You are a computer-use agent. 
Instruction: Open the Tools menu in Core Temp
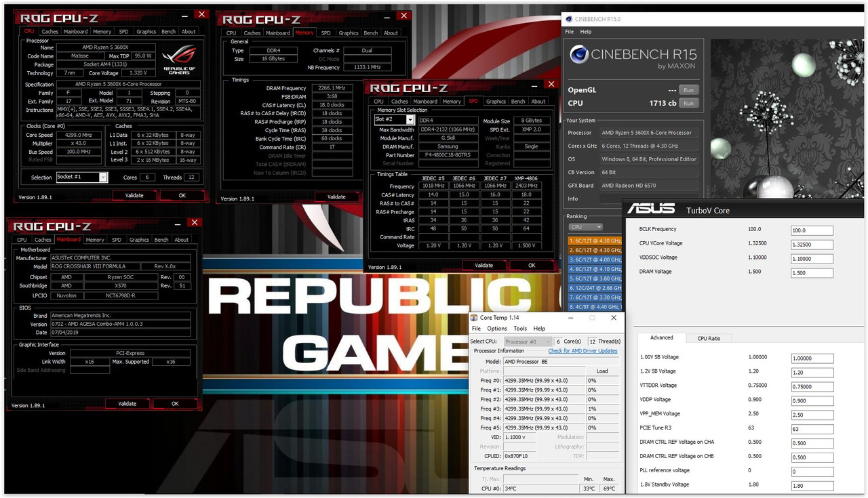pos(520,329)
